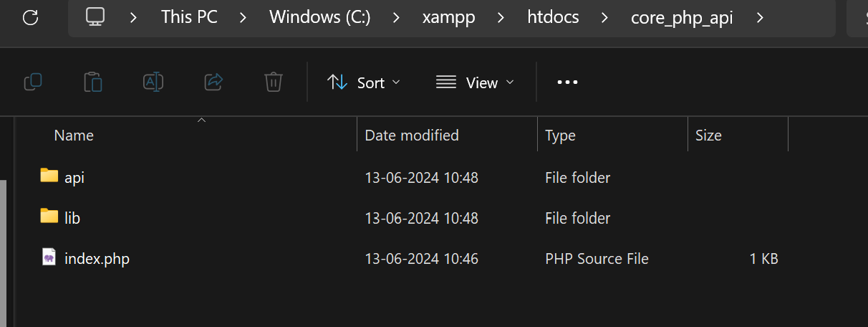
Task: Open the View dropdown
Action: 476,82
